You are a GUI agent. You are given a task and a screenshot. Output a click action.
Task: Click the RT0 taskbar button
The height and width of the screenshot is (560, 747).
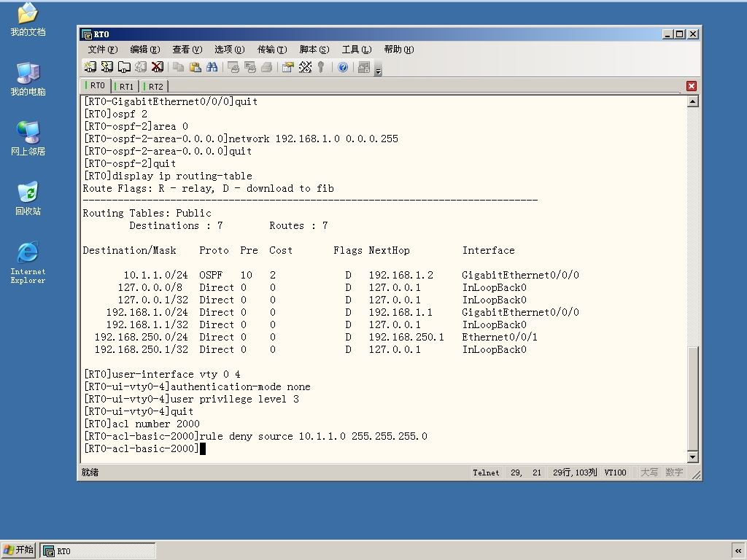click(98, 551)
